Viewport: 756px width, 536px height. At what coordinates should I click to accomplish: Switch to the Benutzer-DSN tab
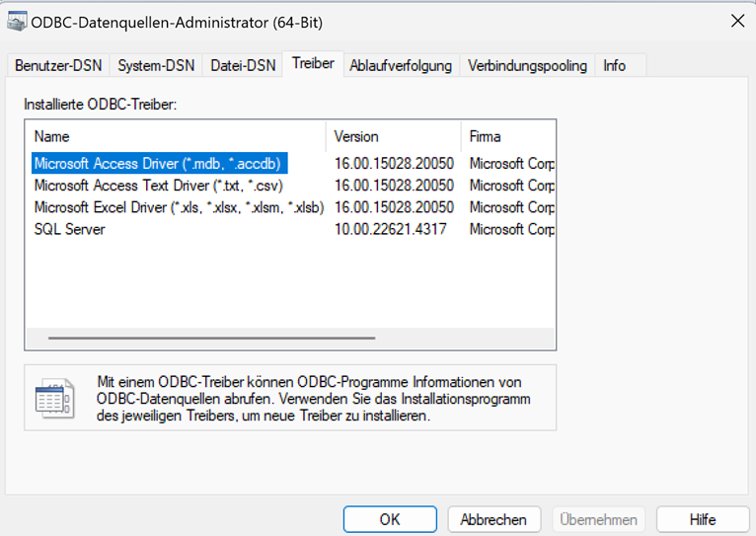[x=57, y=65]
